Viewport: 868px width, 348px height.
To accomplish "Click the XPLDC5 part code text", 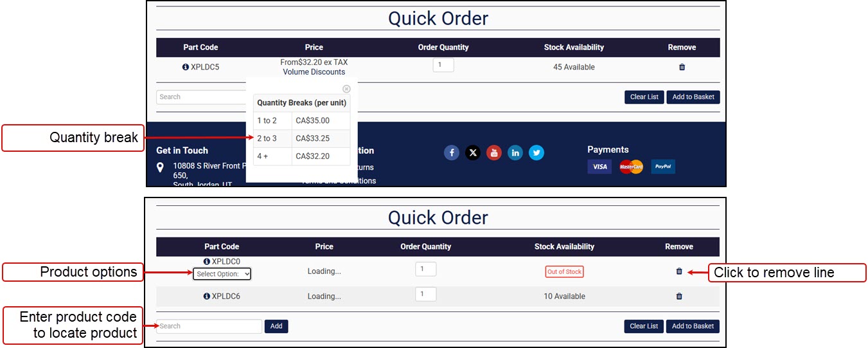I will point(205,67).
